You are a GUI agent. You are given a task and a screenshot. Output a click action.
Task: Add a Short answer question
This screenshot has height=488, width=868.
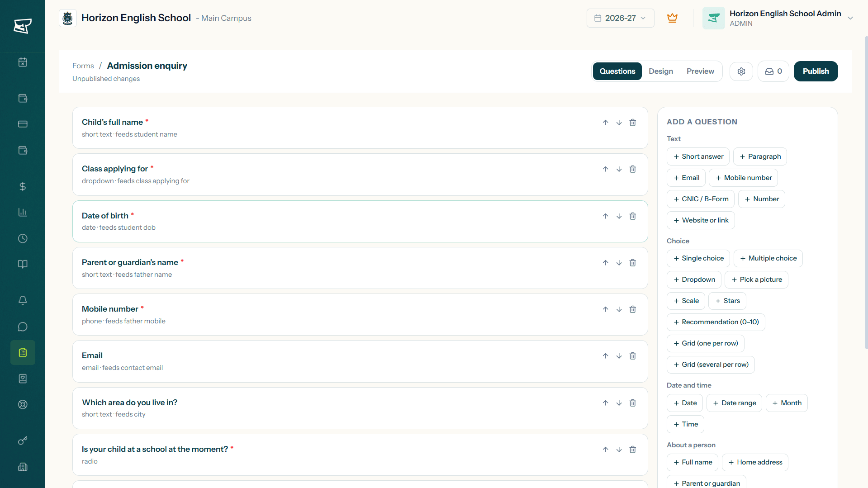pyautogui.click(x=698, y=156)
